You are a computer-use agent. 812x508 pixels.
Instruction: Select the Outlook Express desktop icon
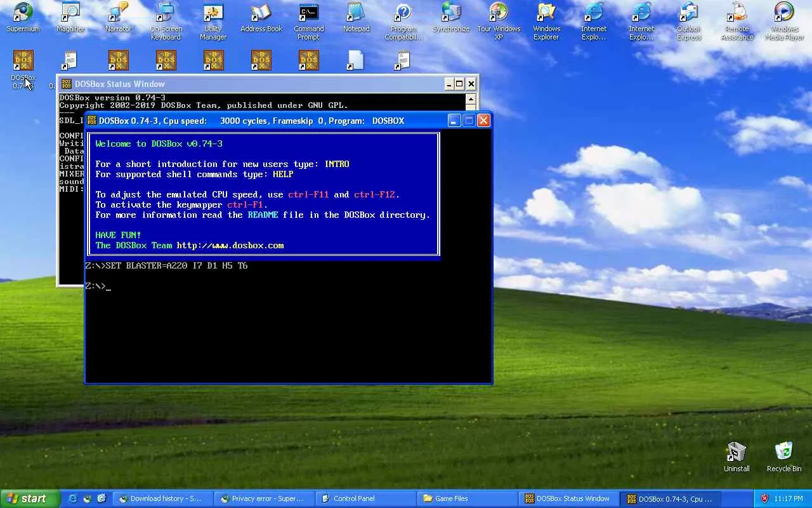point(689,22)
